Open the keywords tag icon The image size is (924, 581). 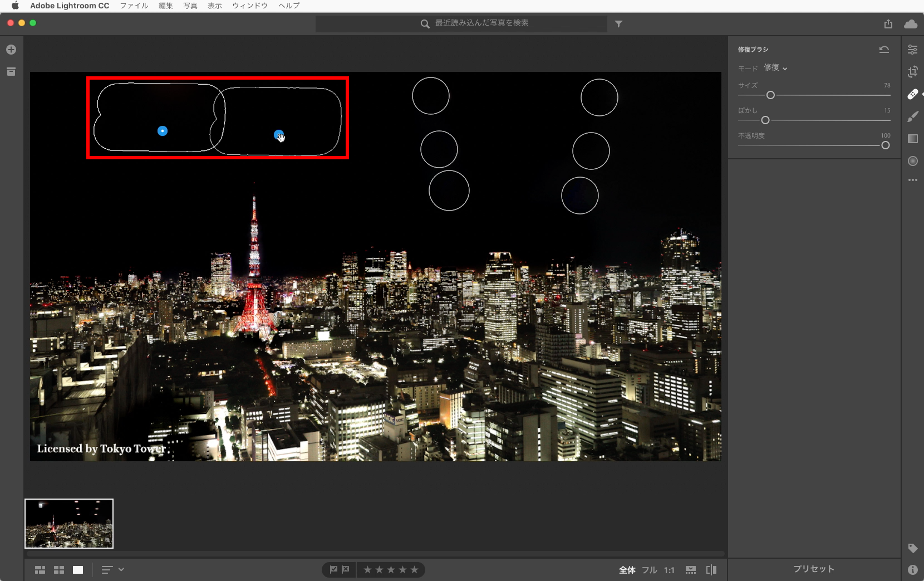(x=913, y=548)
